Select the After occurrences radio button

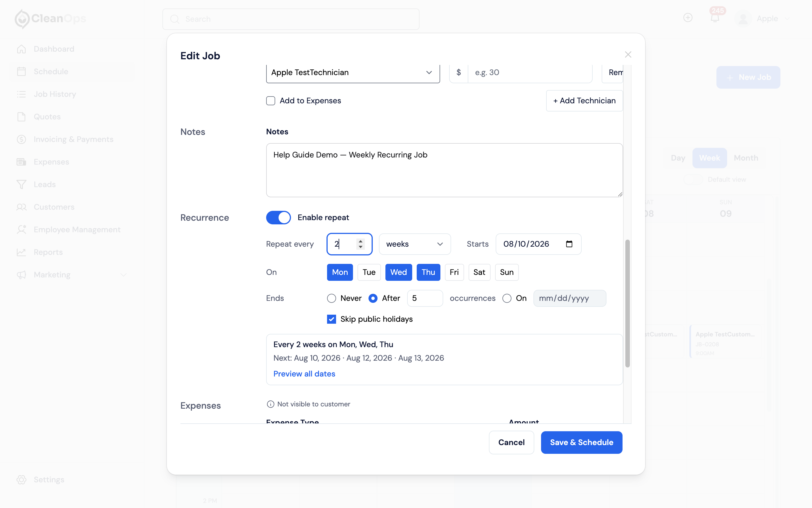[373, 298]
